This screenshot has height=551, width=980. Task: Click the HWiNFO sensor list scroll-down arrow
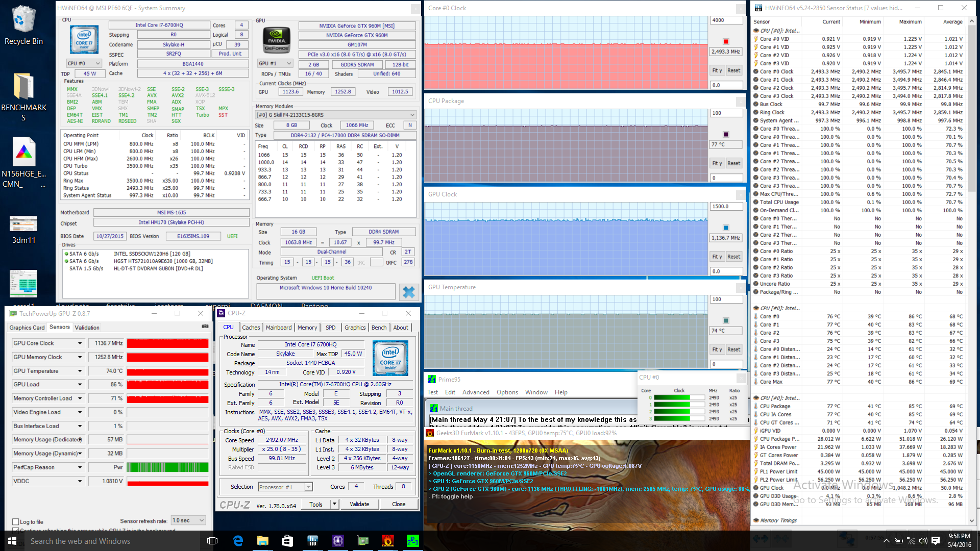[x=971, y=521]
